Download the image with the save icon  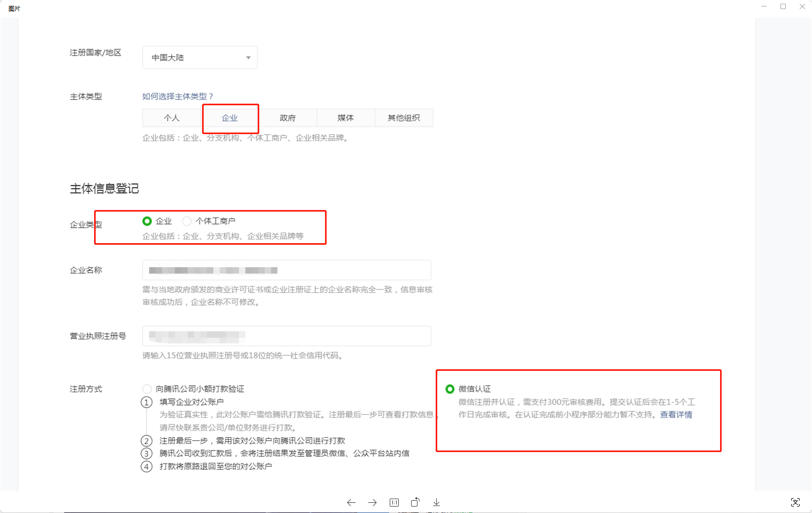point(437,502)
